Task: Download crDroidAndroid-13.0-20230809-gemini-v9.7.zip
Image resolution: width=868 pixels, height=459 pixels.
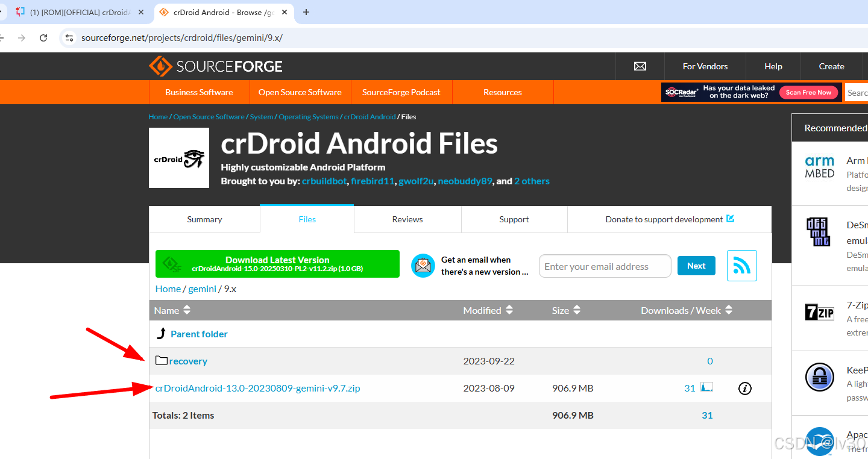Action: pyautogui.click(x=257, y=388)
